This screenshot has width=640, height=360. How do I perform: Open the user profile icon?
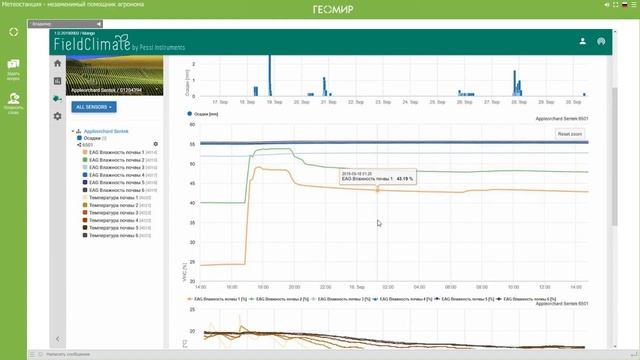pos(582,41)
